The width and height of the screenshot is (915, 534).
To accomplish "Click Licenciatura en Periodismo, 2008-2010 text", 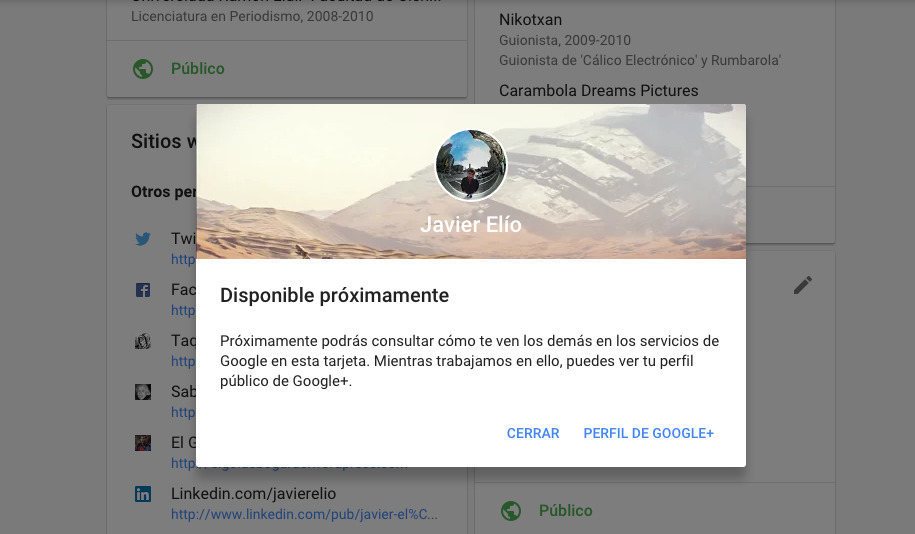I will [x=252, y=16].
